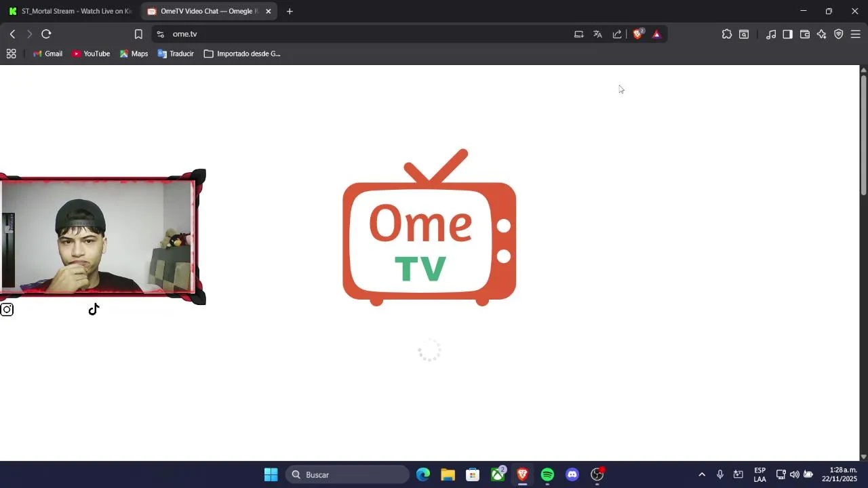The height and width of the screenshot is (488, 868).
Task: Open the Windows Start menu
Action: tap(271, 474)
